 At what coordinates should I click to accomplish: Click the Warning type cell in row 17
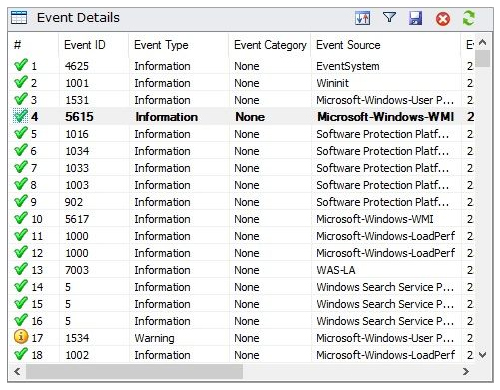[154, 338]
